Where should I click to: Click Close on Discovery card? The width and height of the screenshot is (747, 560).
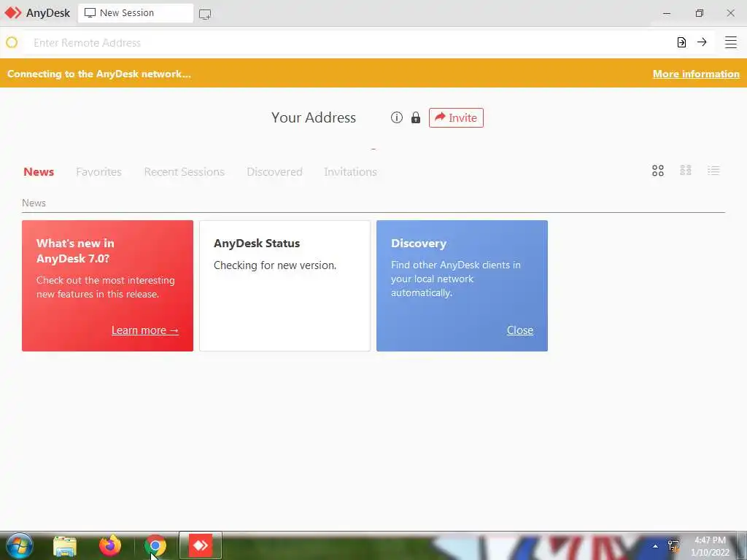(519, 330)
